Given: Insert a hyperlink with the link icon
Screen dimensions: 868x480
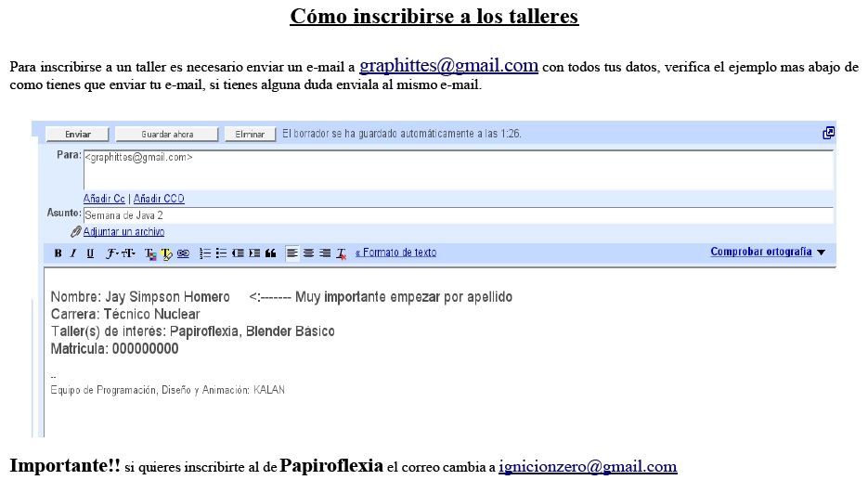Looking at the screenshot, I should pyautogui.click(x=183, y=253).
